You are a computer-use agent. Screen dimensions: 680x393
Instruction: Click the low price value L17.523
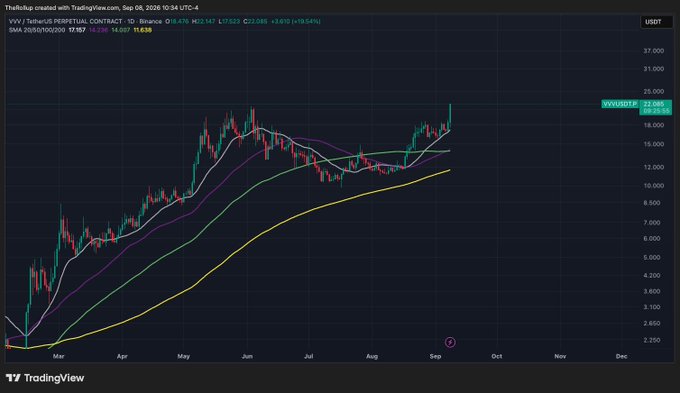click(229, 21)
